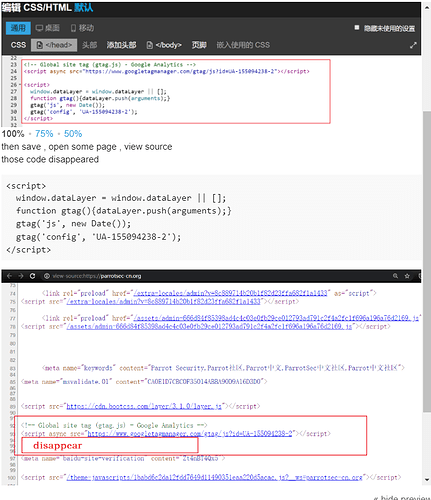This screenshot has height=500, width=431.
Task: Click the vertical scrollbar thumb
Action: click(427, 262)
